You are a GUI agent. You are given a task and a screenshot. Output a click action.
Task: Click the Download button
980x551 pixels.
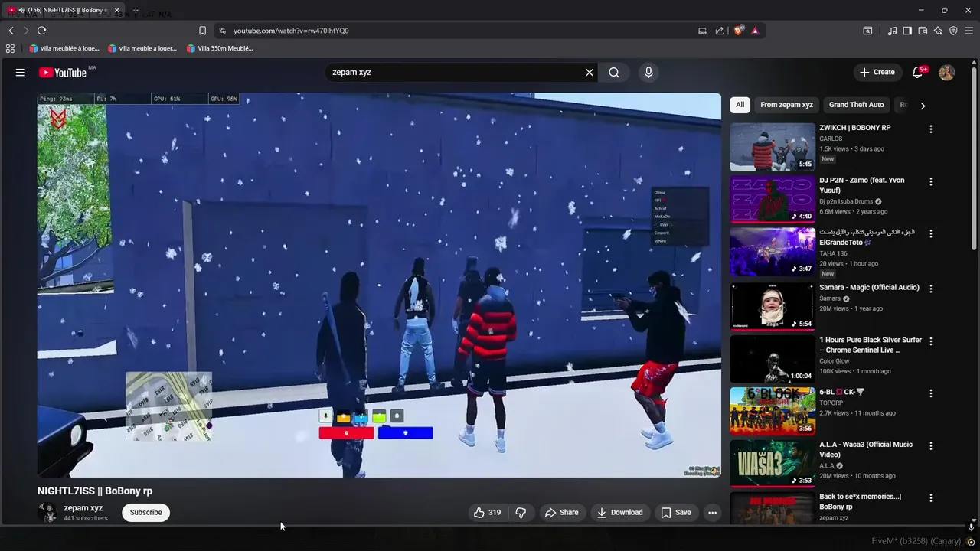tap(620, 513)
